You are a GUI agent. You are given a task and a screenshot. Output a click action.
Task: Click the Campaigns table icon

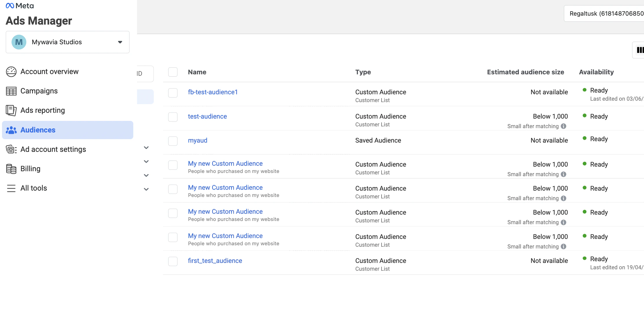11,91
